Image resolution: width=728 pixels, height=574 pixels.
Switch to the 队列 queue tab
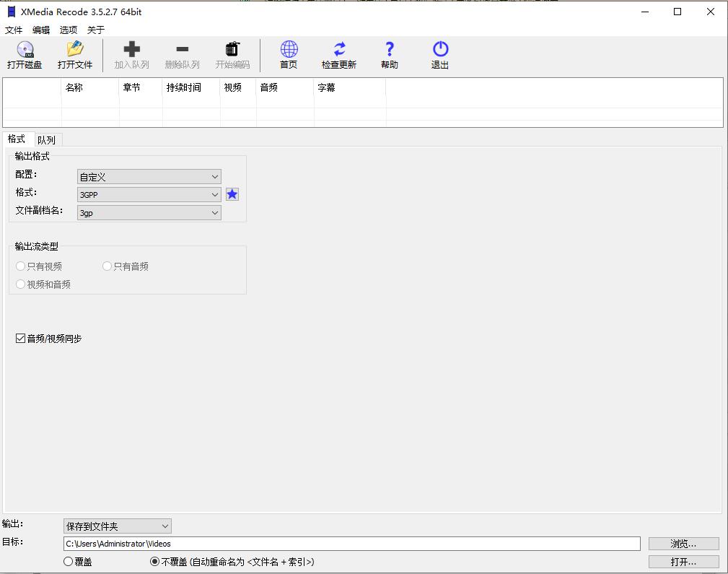(47, 140)
